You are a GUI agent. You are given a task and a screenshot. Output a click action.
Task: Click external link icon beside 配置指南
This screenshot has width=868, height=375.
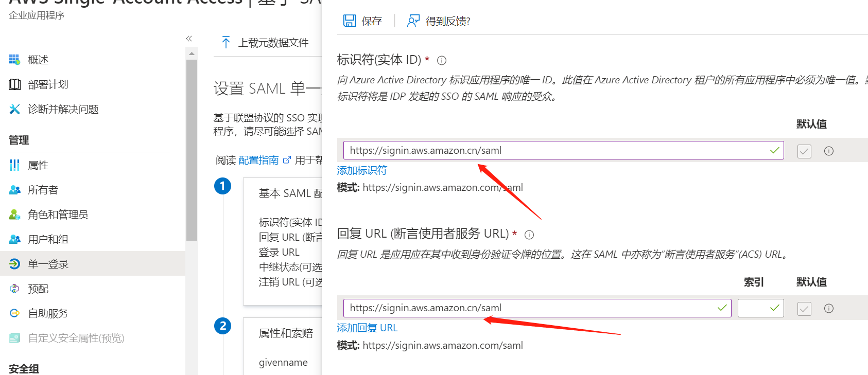(x=287, y=160)
